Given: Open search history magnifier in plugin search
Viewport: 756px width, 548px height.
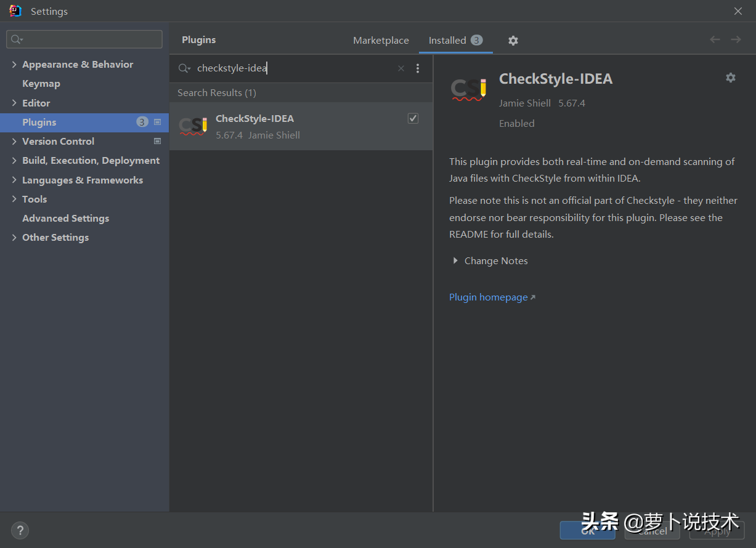Looking at the screenshot, I should click(184, 68).
